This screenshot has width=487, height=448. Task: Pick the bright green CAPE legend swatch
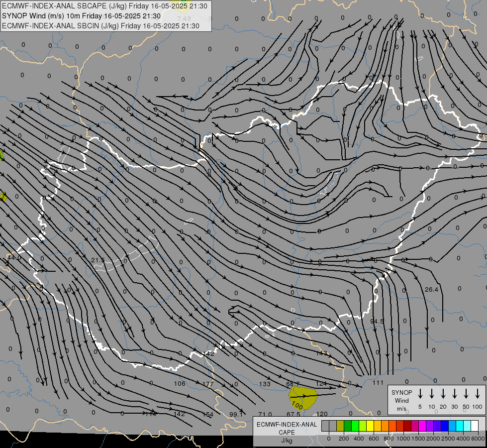click(355, 426)
